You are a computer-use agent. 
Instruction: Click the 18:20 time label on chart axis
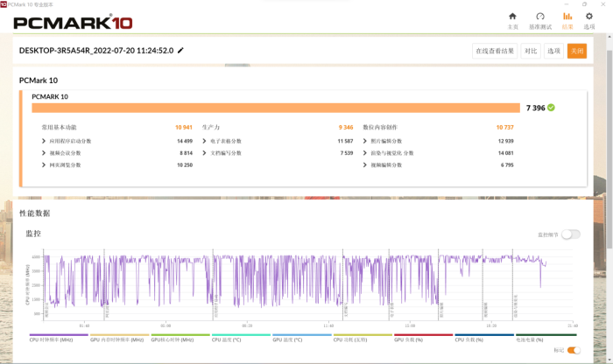coord(491,325)
